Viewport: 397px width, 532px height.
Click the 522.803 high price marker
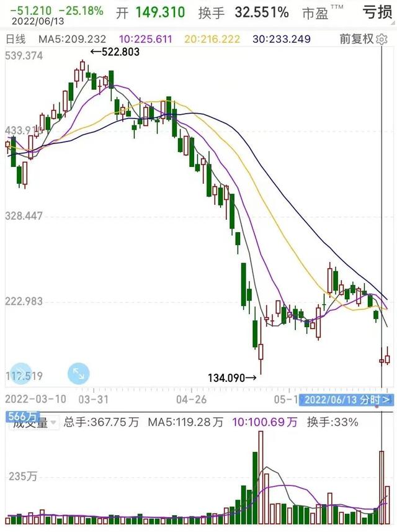click(x=115, y=52)
